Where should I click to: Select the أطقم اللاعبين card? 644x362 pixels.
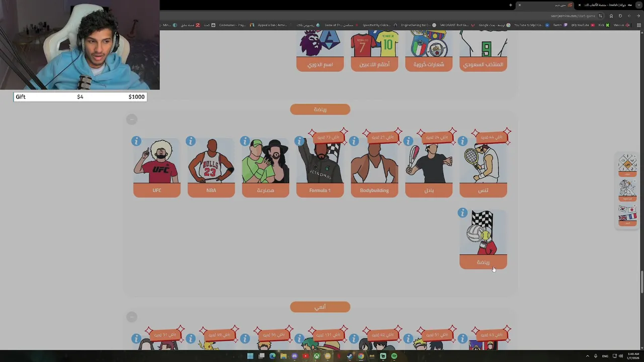click(374, 51)
